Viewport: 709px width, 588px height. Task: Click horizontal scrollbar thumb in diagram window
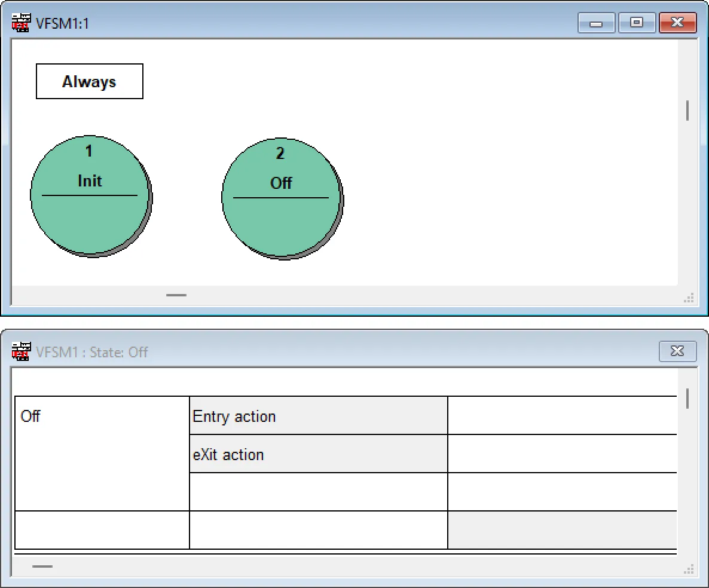pyautogui.click(x=176, y=295)
